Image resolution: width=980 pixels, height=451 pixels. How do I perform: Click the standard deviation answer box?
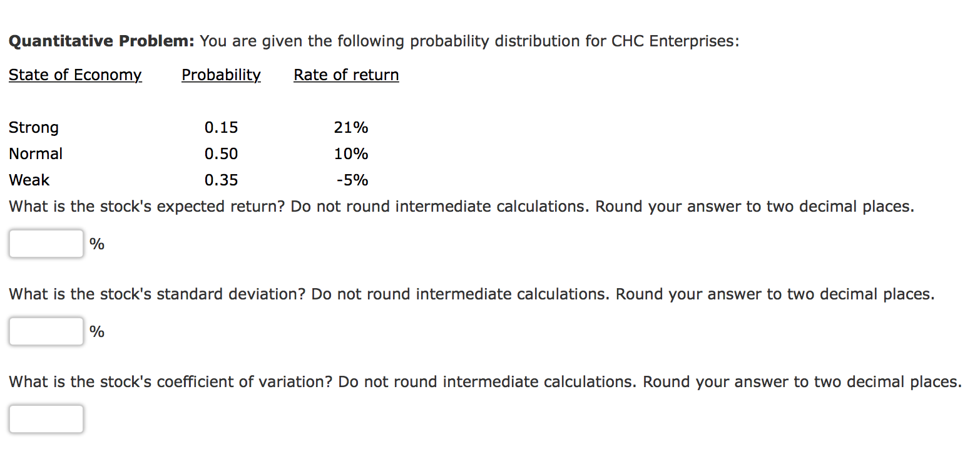46,331
